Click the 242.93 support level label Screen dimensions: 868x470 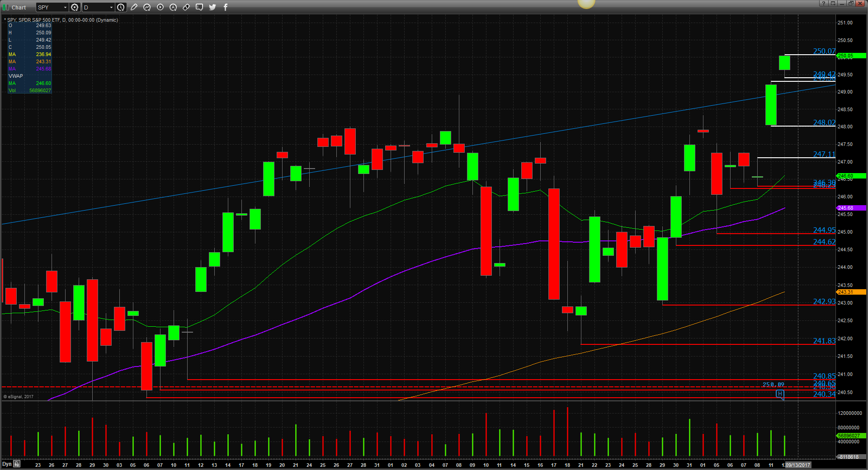(824, 301)
